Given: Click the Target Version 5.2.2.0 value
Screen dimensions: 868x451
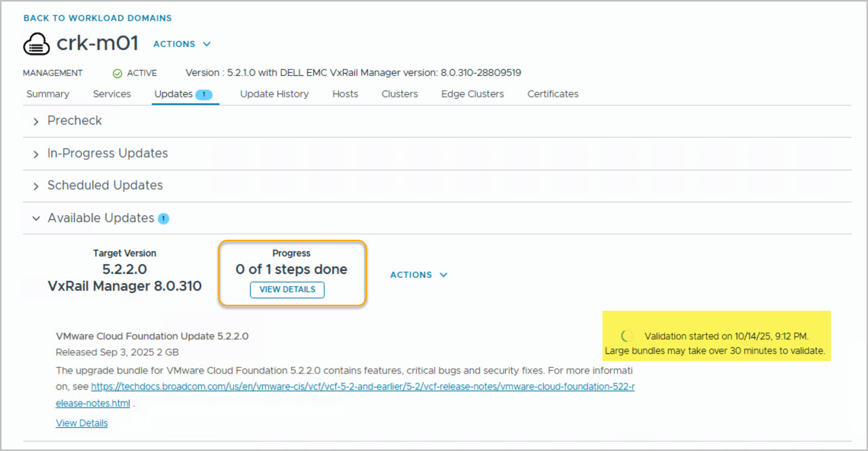Looking at the screenshot, I should point(125,269).
